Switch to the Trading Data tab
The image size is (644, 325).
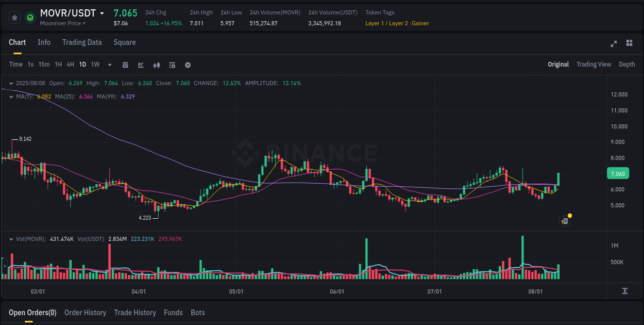click(82, 42)
